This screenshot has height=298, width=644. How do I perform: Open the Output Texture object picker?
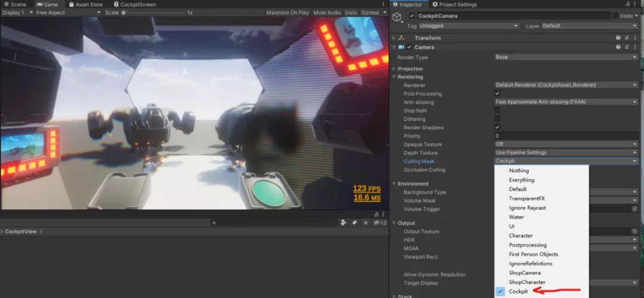tap(634, 231)
